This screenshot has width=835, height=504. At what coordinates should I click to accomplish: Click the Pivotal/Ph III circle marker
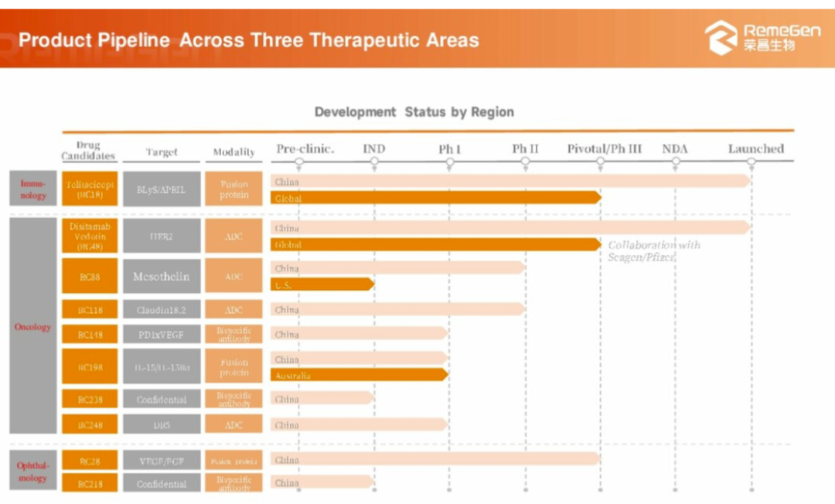coord(601,162)
